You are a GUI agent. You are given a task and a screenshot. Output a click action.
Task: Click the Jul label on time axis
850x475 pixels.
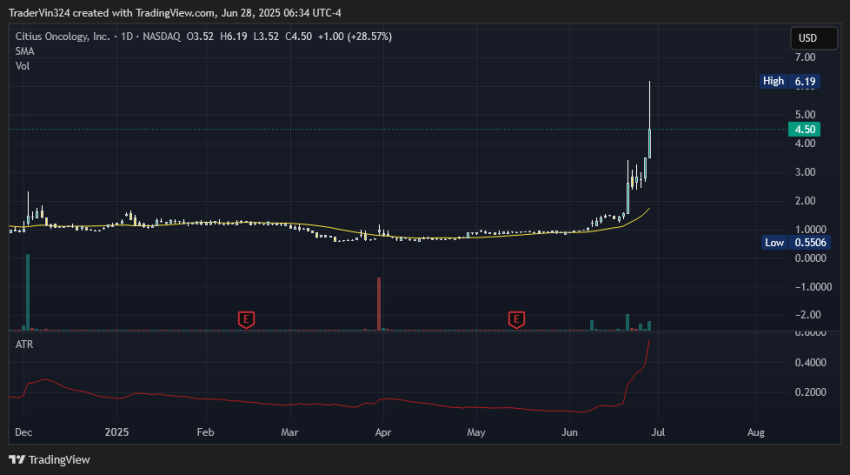coord(658,432)
